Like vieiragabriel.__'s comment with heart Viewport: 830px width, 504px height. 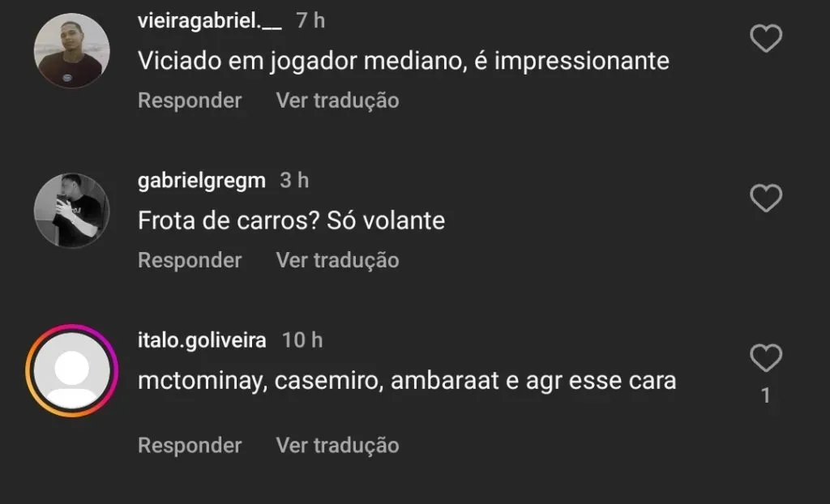(766, 38)
